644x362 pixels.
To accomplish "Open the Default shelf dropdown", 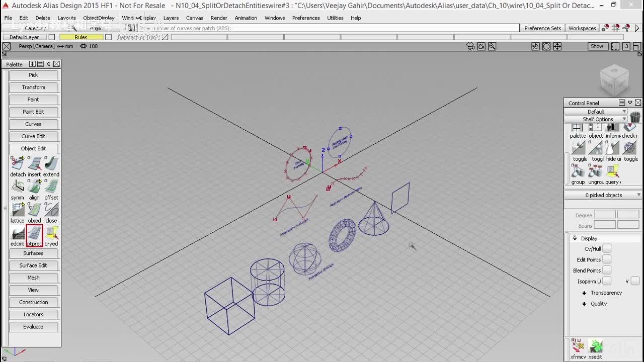I will click(x=596, y=112).
